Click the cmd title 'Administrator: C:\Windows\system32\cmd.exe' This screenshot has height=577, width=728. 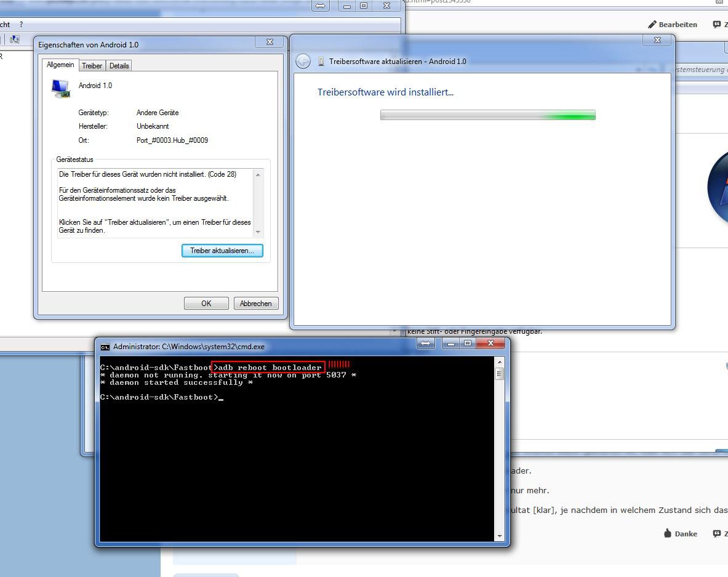click(189, 347)
